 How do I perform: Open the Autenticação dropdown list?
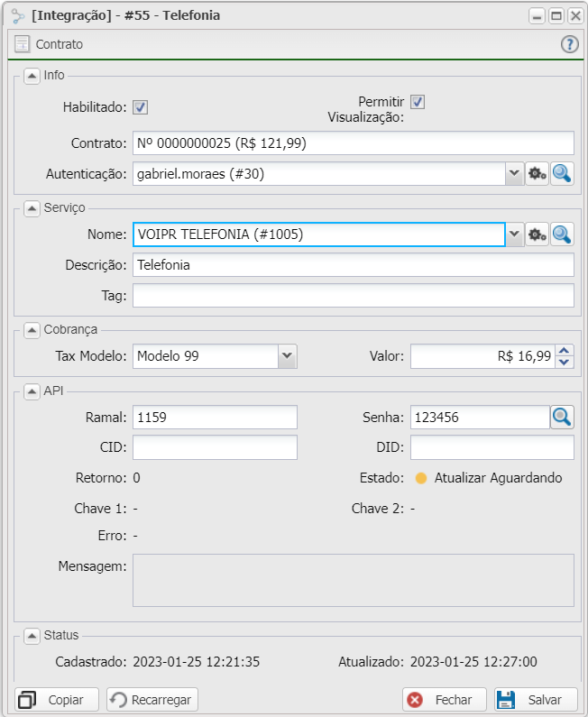[514, 174]
